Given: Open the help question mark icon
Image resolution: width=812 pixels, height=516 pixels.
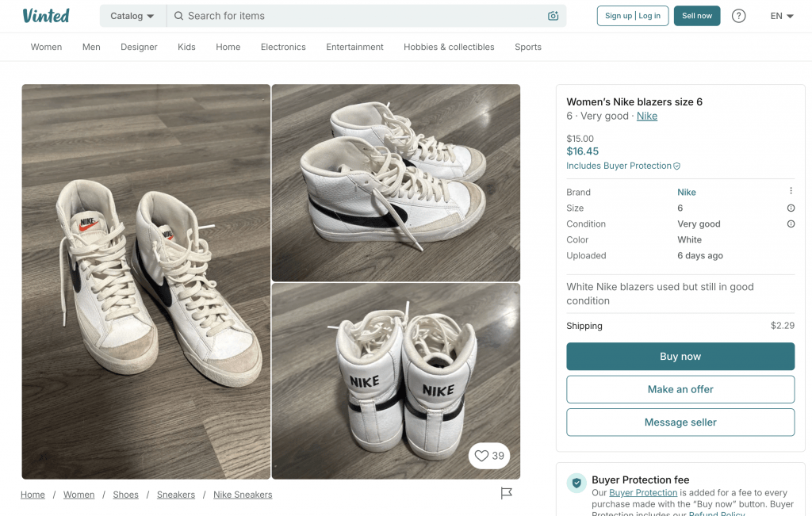Looking at the screenshot, I should coord(738,16).
